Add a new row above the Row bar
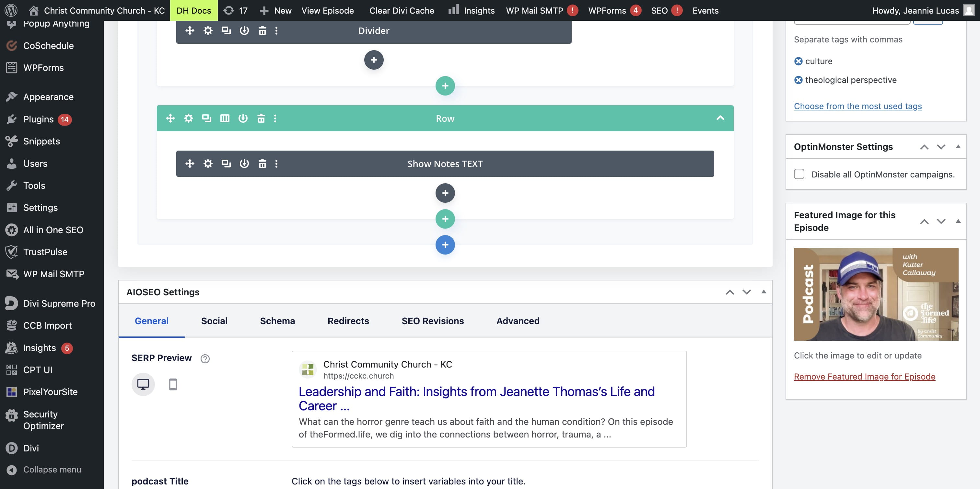Image resolution: width=980 pixels, height=489 pixels. click(445, 86)
